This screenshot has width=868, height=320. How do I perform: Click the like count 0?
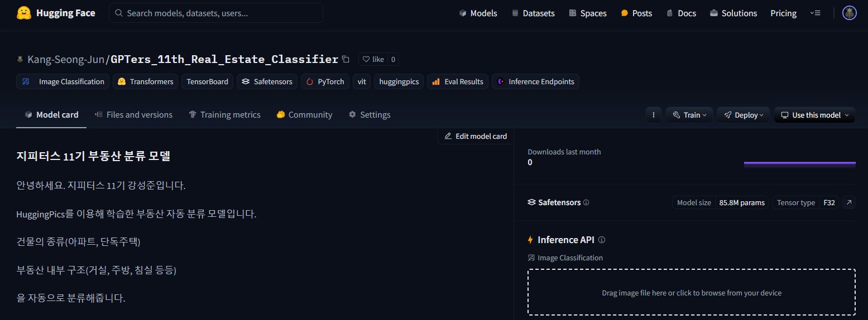[x=393, y=59]
